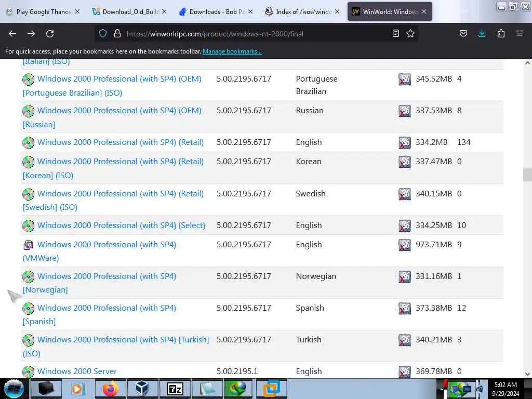
Task: Open tracking protection shield icon
Action: pyautogui.click(x=103, y=34)
